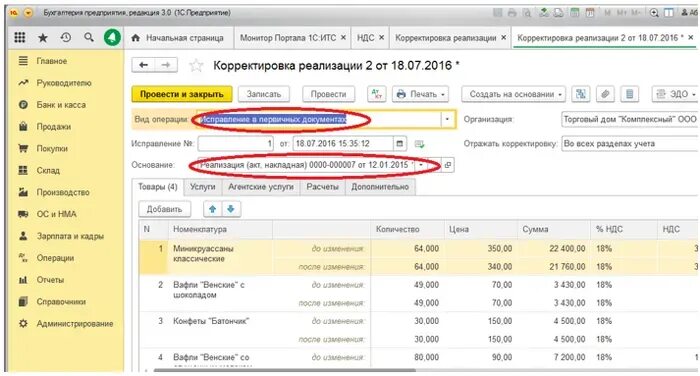Open the Создать на основании dropdown
The width and height of the screenshot is (700, 376).
(513, 94)
